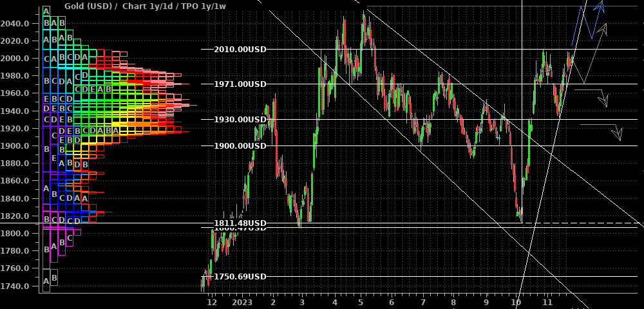Click month 12 on the time axis
This screenshot has height=309, width=644.
[x=212, y=303]
